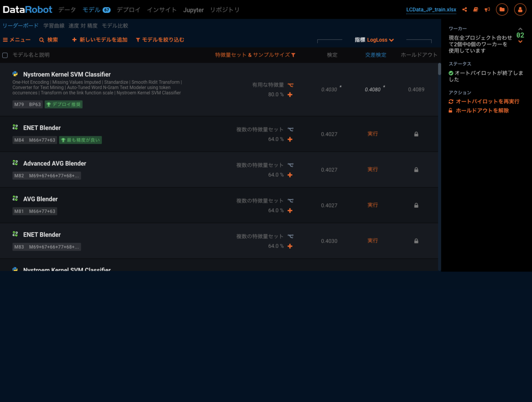Viewport: 532px width, 402px height.
Task: Click the holdout lock icon for AVG Blender M81
Action: [416, 205]
